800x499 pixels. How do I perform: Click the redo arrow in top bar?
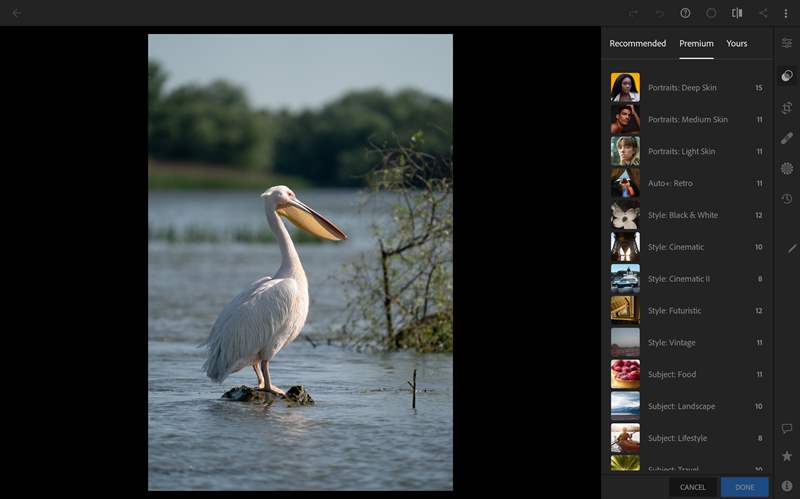pos(633,13)
